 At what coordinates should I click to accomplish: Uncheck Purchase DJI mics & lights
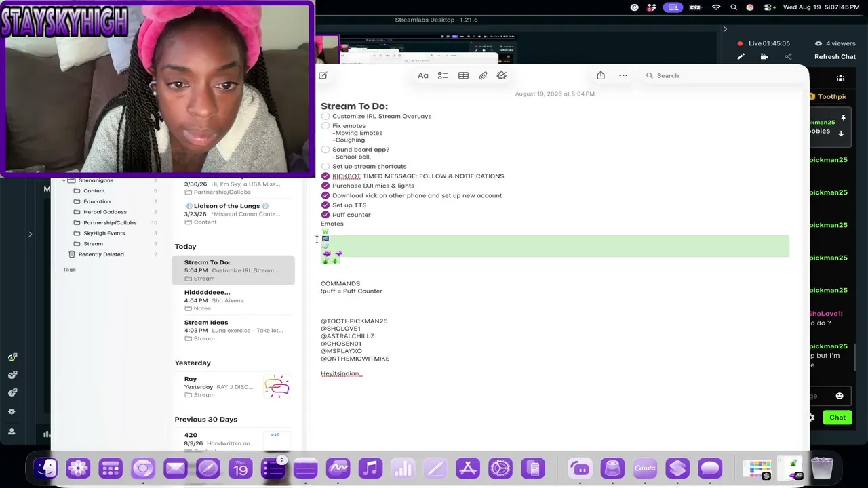coord(325,186)
